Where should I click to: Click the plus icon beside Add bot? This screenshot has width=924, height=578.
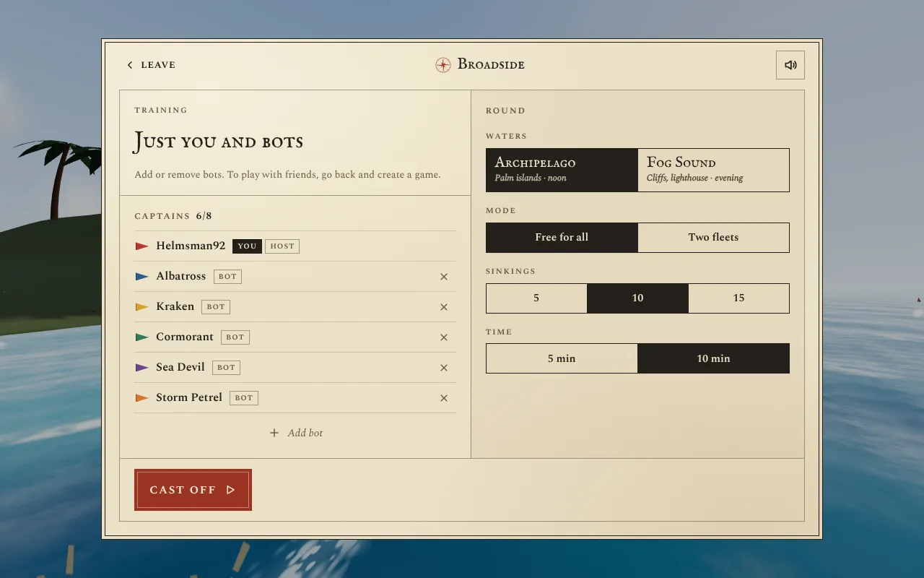tap(274, 433)
